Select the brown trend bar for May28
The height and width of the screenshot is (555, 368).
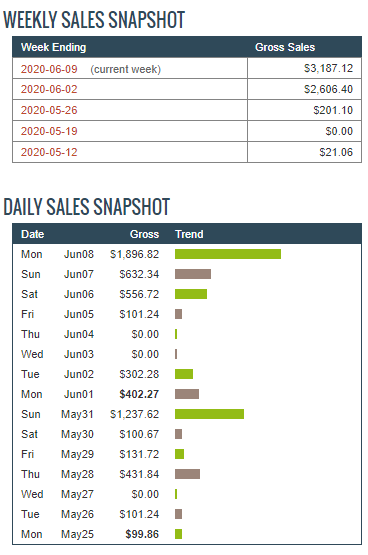187,474
